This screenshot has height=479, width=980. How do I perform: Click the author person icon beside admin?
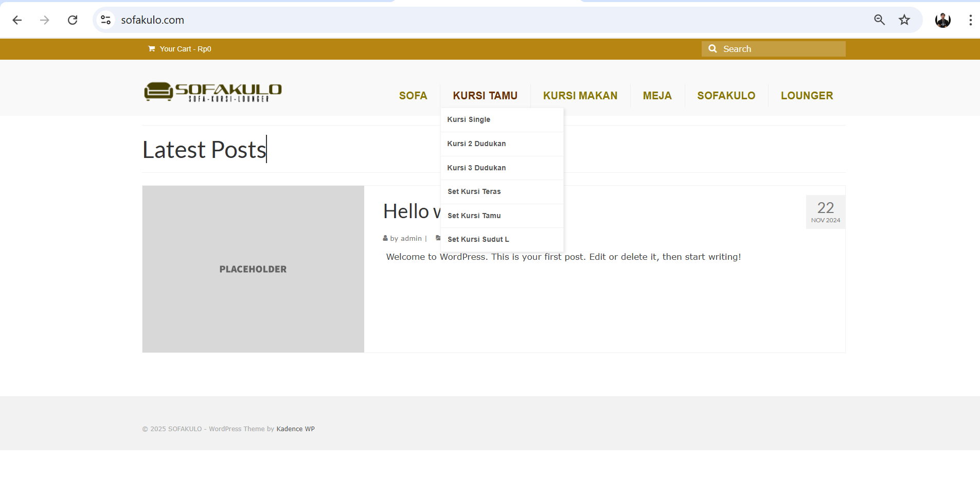coord(385,238)
